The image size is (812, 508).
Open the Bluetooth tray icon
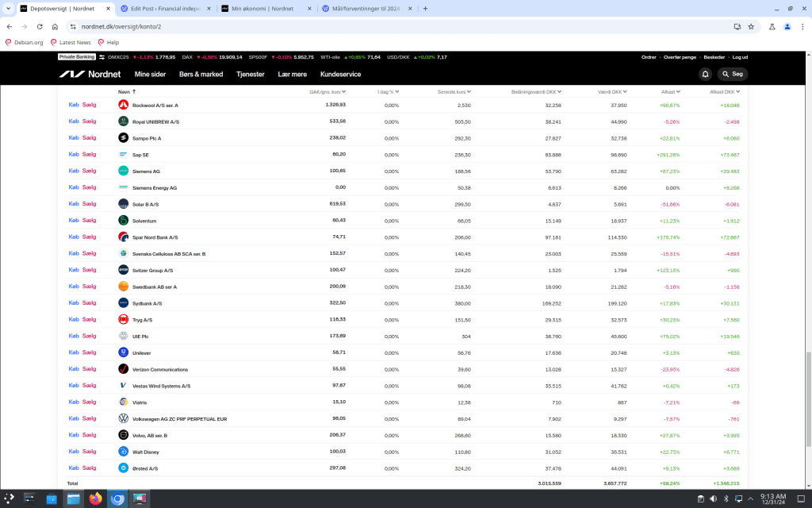[726, 498]
